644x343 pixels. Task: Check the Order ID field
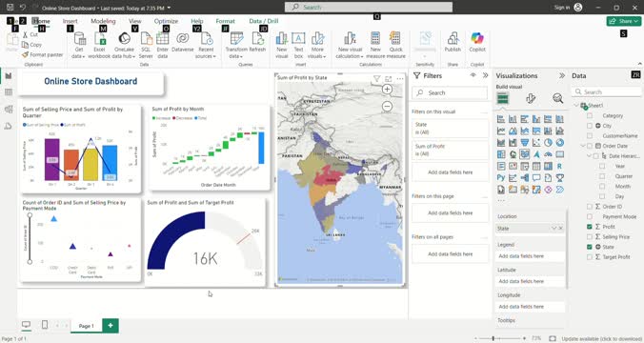[x=590, y=206]
